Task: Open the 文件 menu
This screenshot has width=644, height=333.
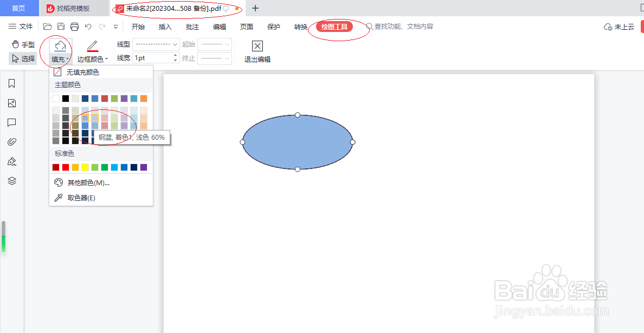Action: click(21, 27)
